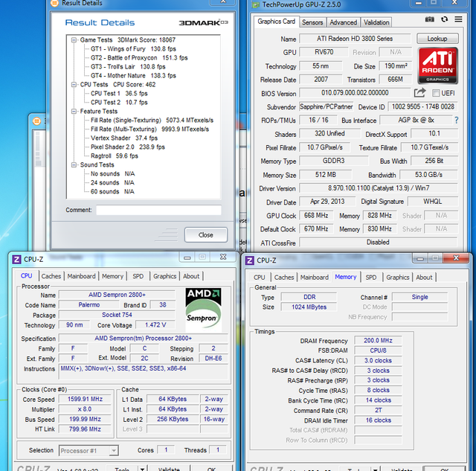The height and width of the screenshot is (471, 476).
Task: Select GT2 - Battle of Proxycon row
Action: 139,58
